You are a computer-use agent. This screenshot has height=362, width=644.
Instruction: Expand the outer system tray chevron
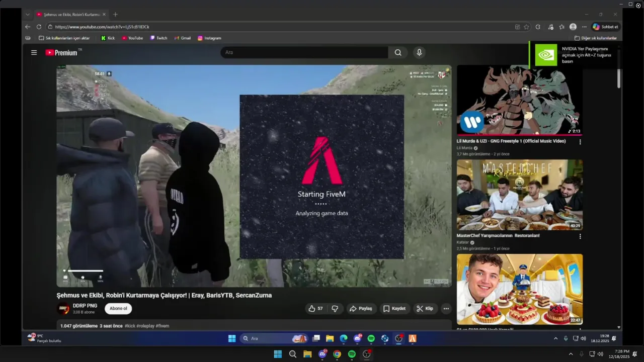[x=571, y=354]
